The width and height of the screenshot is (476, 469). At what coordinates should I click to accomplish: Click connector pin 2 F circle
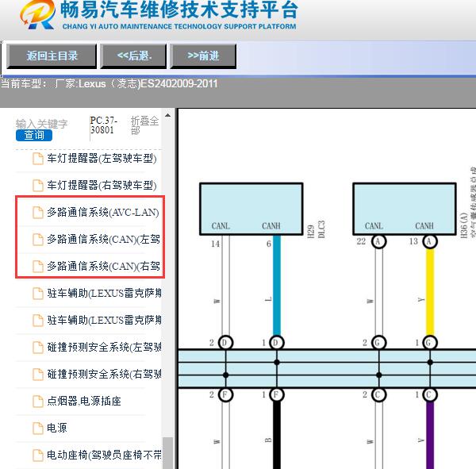225,394
